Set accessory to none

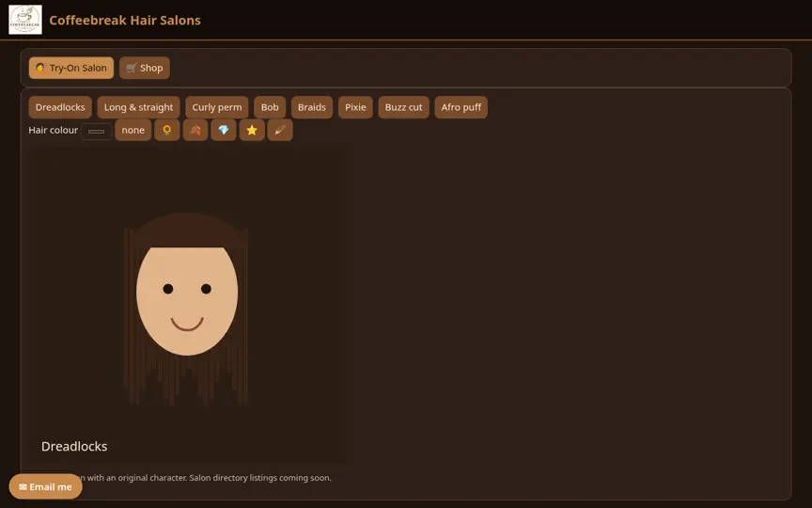pos(133,130)
